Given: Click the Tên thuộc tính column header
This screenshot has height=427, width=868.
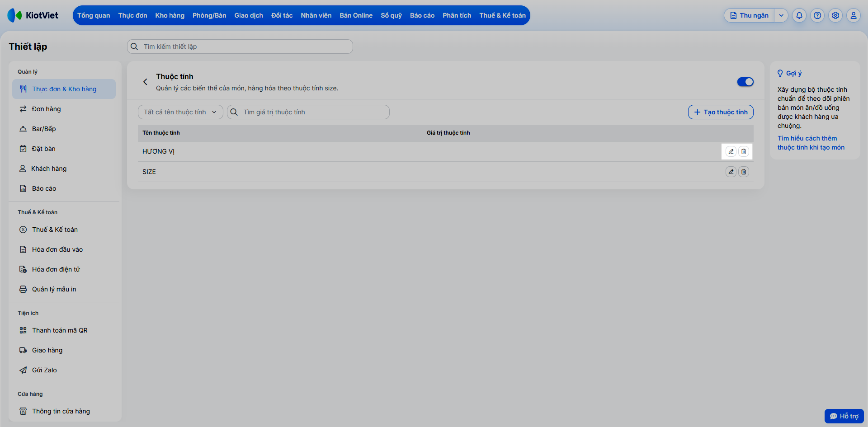Looking at the screenshot, I should (x=161, y=133).
